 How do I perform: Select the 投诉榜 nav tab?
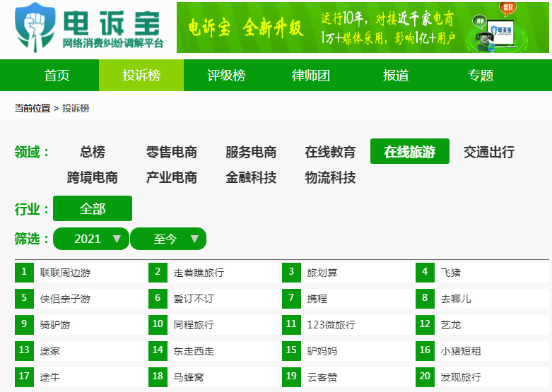click(141, 76)
